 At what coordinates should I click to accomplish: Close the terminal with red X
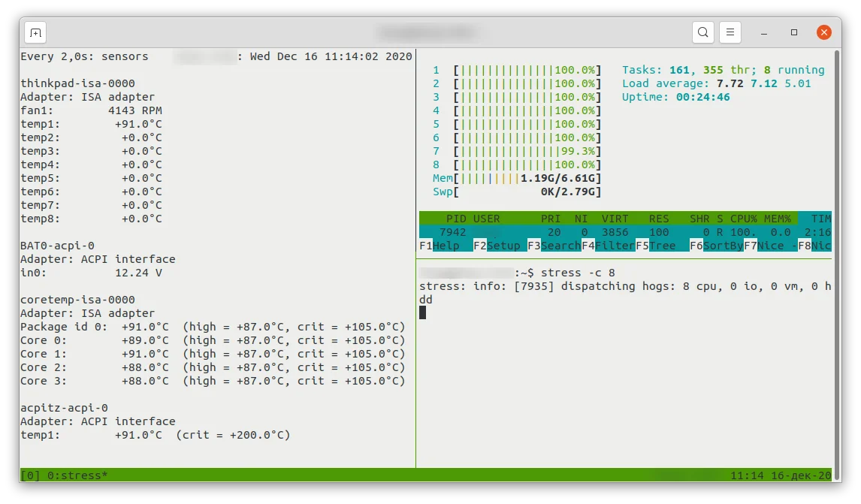point(823,32)
